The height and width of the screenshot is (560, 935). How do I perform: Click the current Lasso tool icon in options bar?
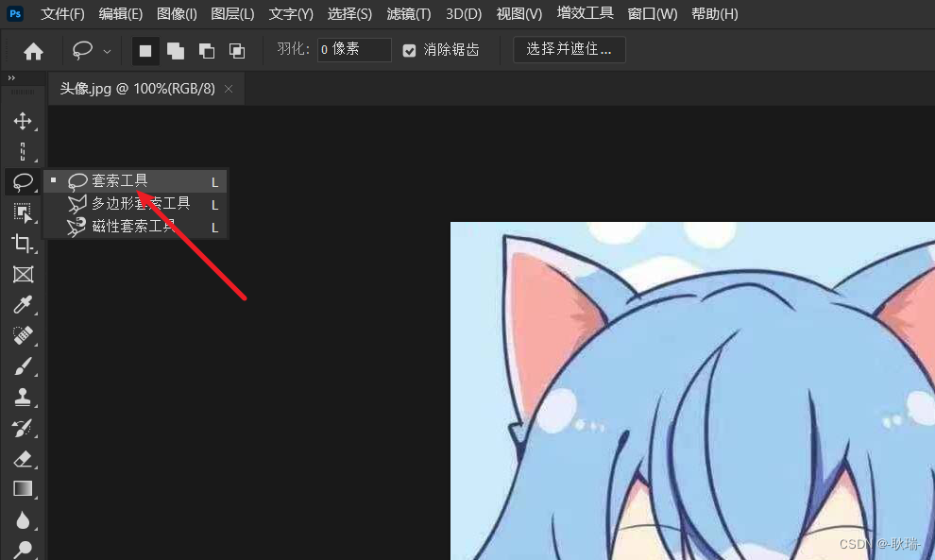click(x=82, y=51)
